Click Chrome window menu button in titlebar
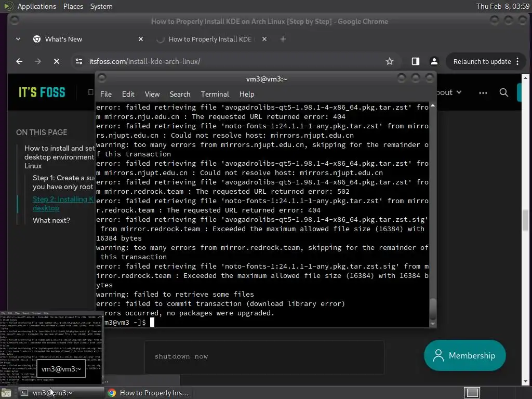This screenshot has height=399, width=532. click(x=14, y=21)
